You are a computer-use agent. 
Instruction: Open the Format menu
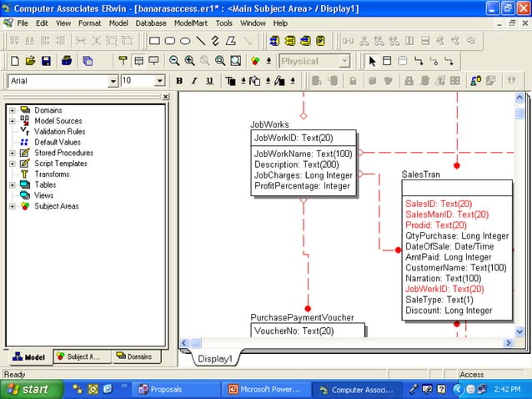90,23
